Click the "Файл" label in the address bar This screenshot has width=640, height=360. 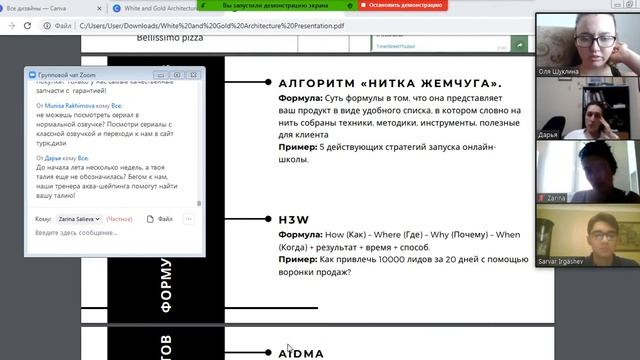click(63, 26)
